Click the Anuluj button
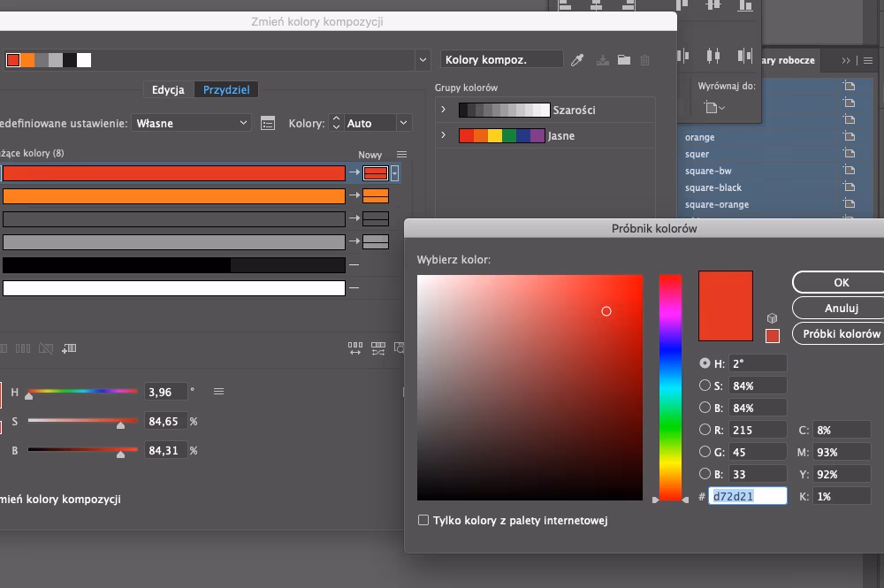Viewport: 884px width, 588px height. tap(838, 308)
